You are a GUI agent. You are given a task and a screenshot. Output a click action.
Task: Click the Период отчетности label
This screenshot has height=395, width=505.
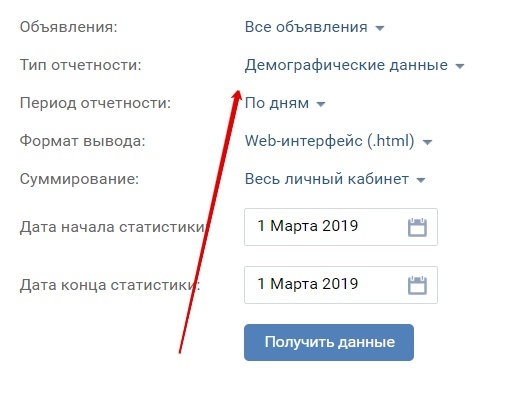pos(95,103)
